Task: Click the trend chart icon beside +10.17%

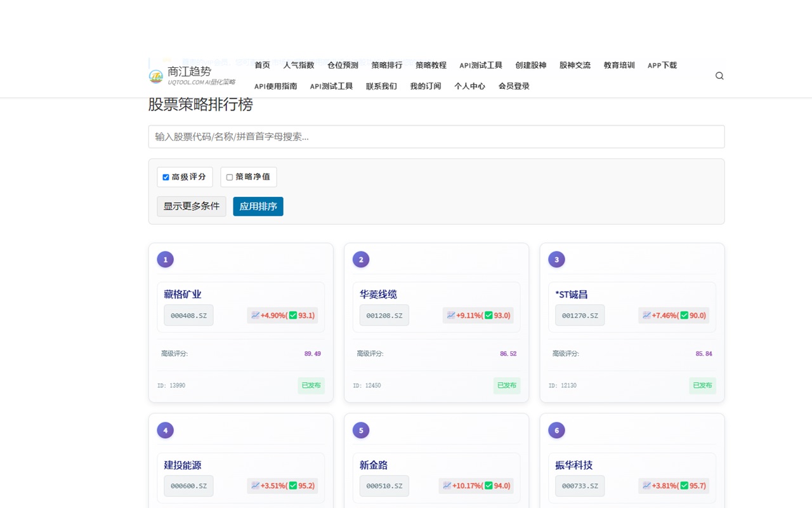Action: click(x=447, y=486)
